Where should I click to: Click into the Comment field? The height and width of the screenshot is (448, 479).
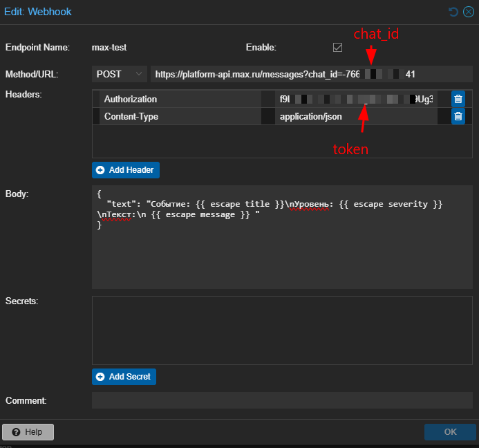(282, 400)
